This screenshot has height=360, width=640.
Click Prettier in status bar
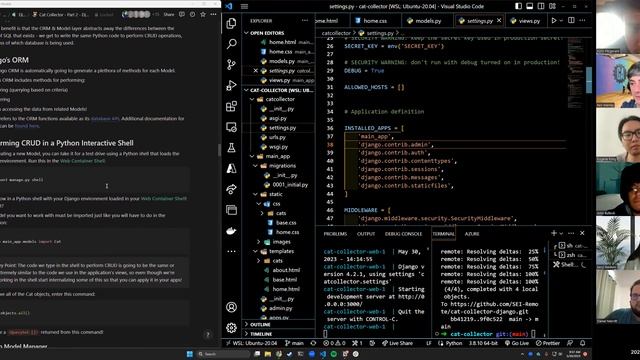pos(547,343)
